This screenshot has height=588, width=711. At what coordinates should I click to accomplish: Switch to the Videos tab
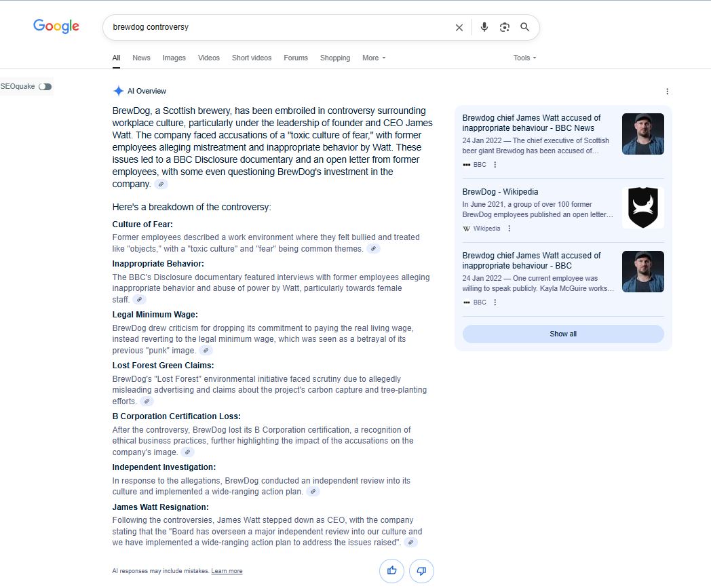click(208, 58)
